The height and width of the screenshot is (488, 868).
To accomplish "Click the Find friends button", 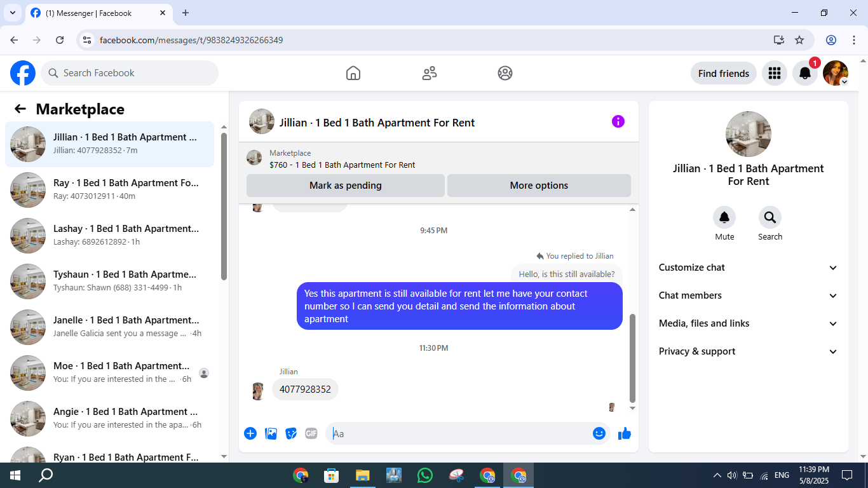I will pos(724,73).
